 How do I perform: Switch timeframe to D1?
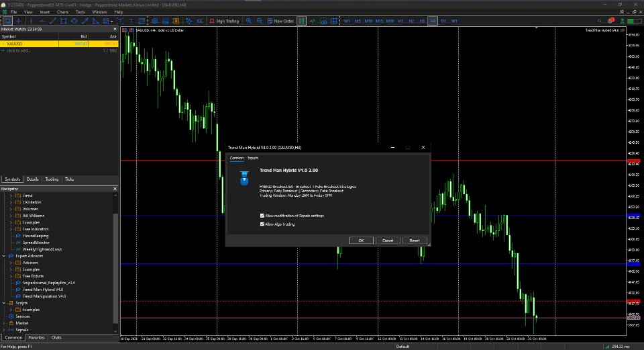[443, 21]
